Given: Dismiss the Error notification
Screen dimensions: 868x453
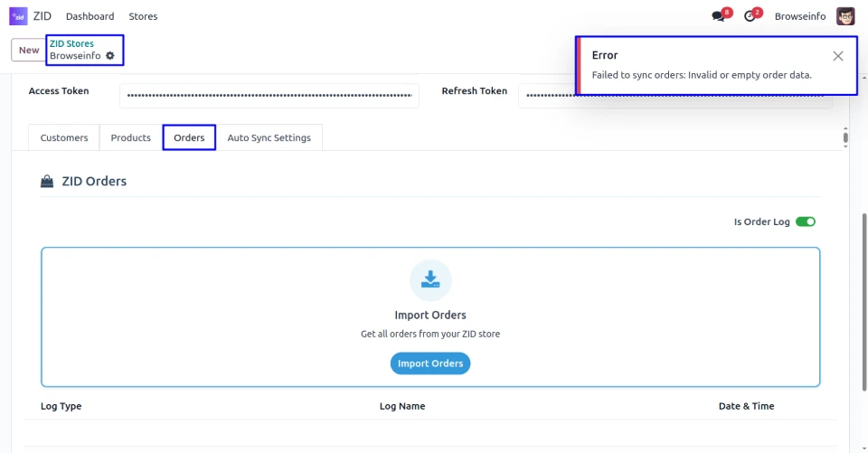Looking at the screenshot, I should [838, 56].
